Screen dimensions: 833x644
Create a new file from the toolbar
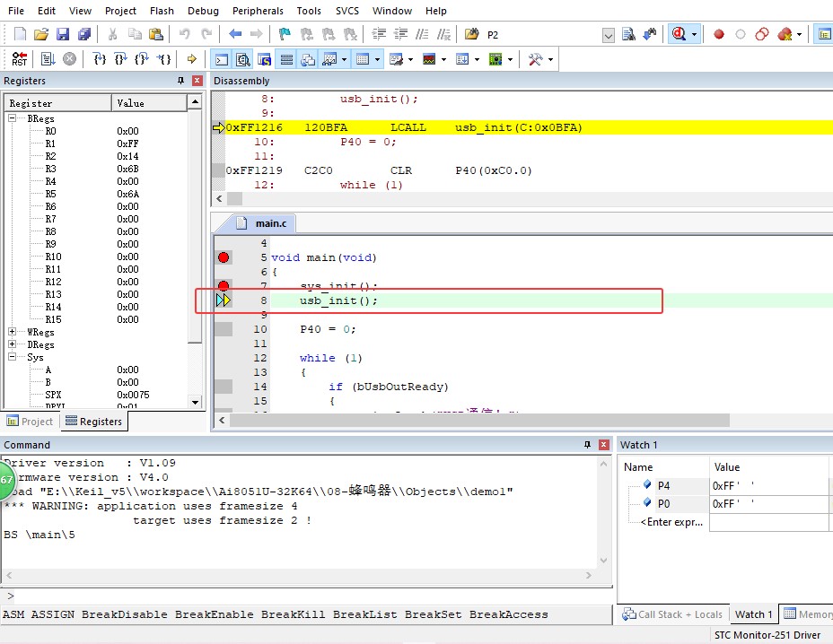20,34
